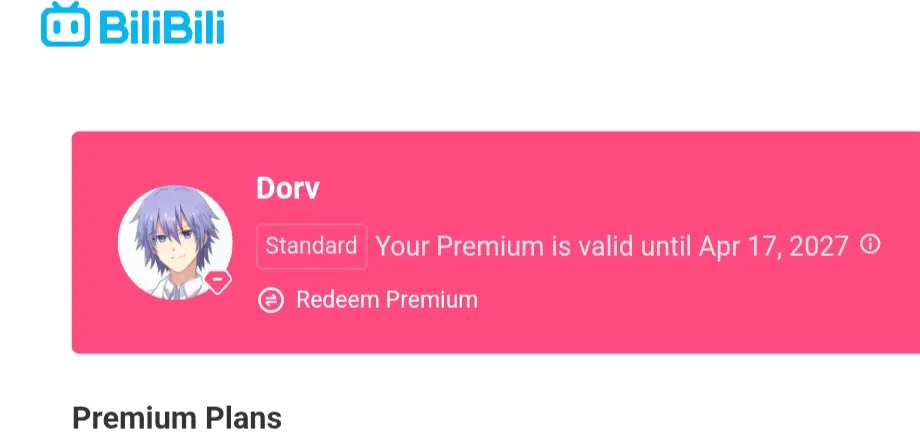Open the info icon beside the expiry date

[870, 244]
